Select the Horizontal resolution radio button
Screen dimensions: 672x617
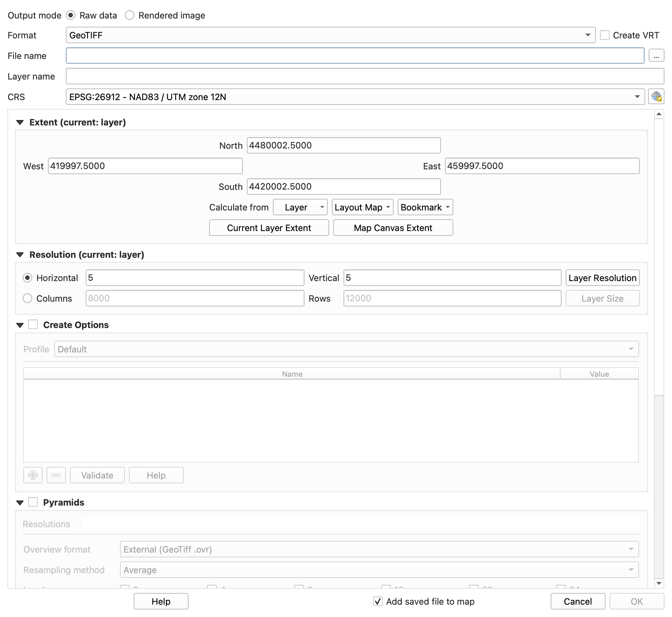(27, 278)
